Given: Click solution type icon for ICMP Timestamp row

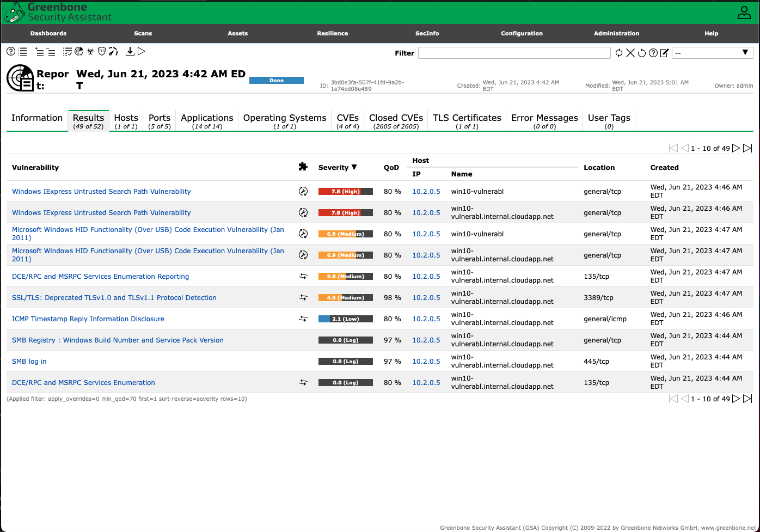Looking at the screenshot, I should [x=303, y=319].
